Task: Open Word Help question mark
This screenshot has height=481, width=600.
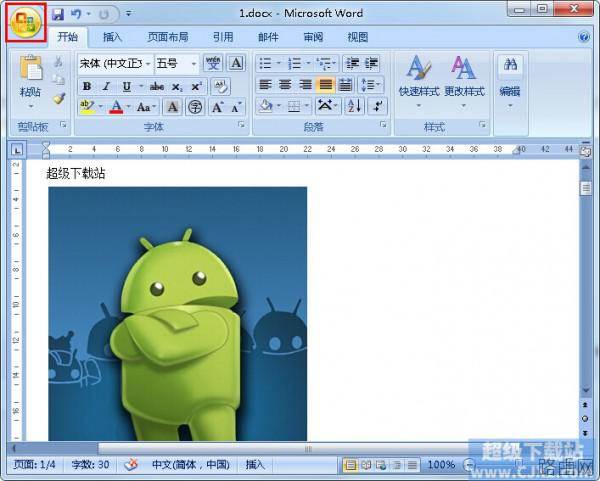Action: [x=584, y=37]
